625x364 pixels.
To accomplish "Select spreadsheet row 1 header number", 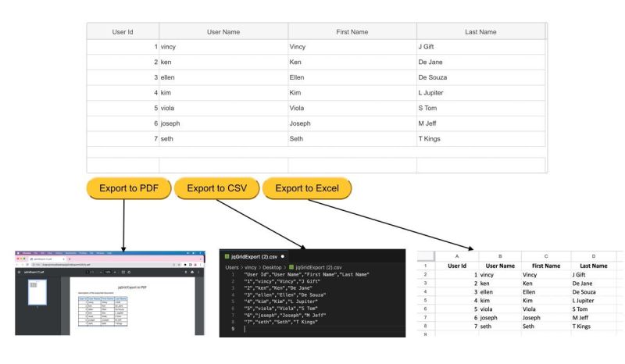I will tap(425, 266).
